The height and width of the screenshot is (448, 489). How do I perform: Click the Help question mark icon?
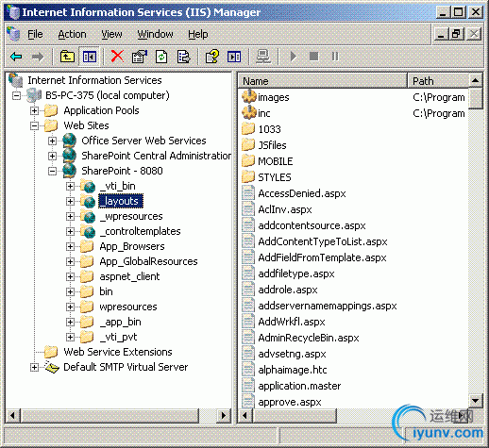[211, 57]
